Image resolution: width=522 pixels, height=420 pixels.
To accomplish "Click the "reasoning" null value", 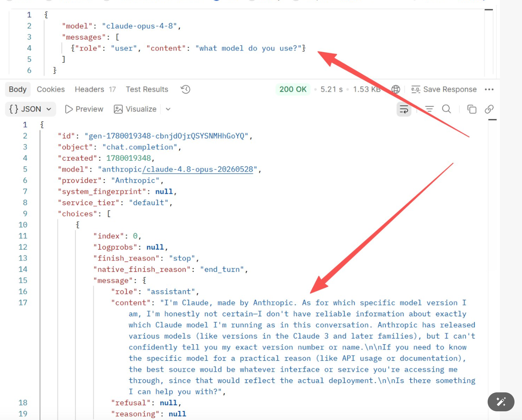I will click(177, 414).
